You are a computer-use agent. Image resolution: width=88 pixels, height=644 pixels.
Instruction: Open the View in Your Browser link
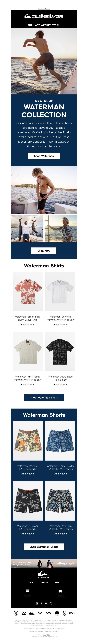(x=44, y=9)
